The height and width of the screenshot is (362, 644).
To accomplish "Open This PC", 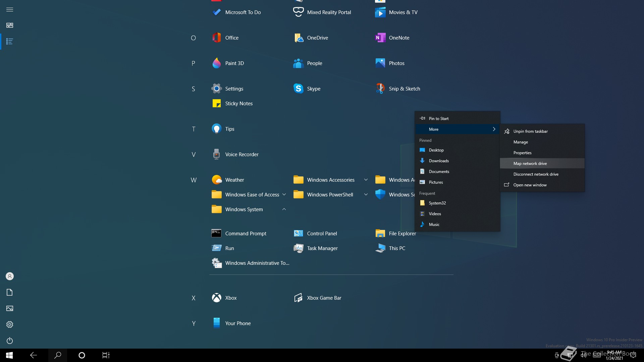I will pos(390,248).
